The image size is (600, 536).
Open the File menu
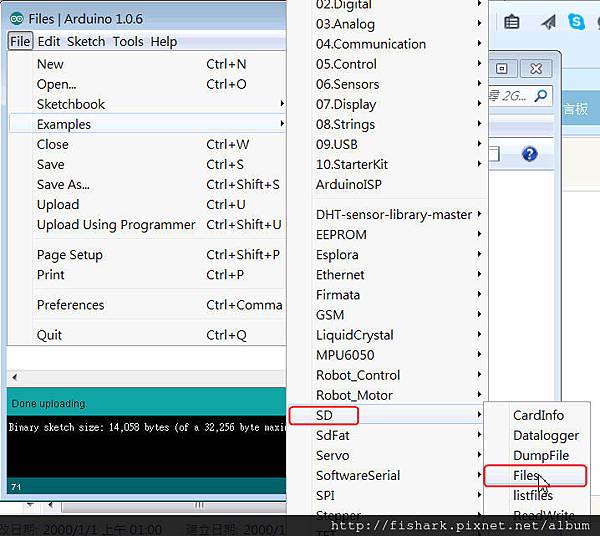[20, 41]
